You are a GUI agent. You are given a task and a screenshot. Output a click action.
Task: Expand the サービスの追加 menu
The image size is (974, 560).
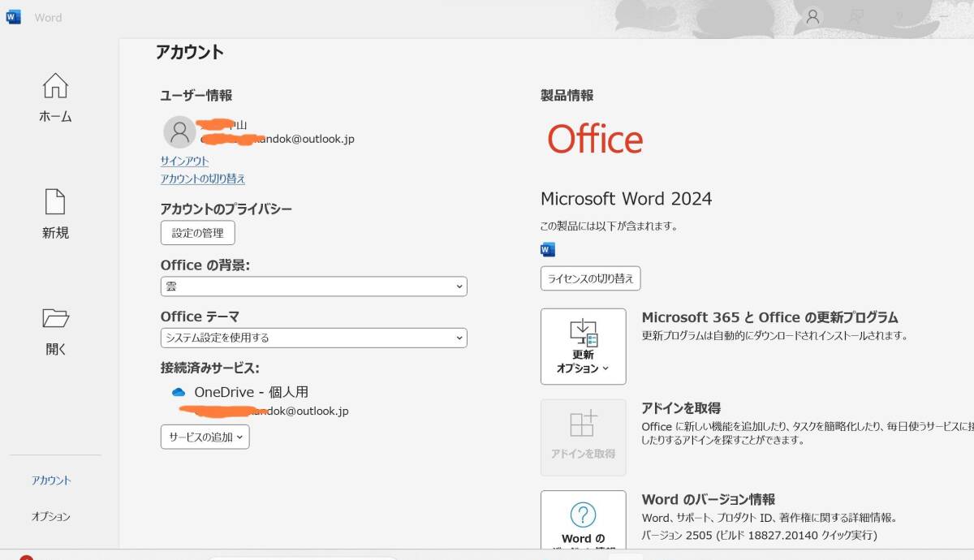pos(205,437)
